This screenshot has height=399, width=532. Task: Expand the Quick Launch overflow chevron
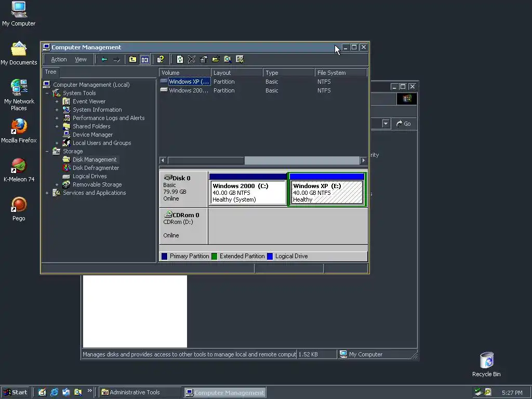click(89, 391)
